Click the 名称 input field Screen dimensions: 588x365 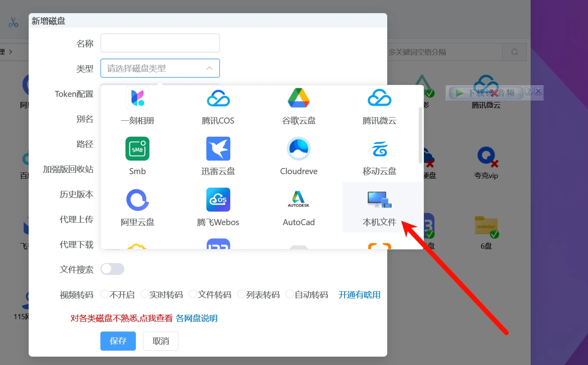coord(160,43)
